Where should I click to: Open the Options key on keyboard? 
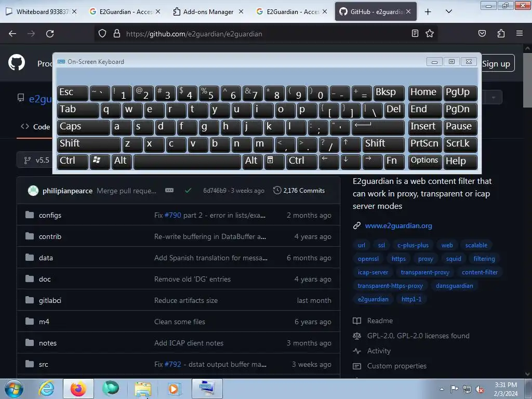424,162
